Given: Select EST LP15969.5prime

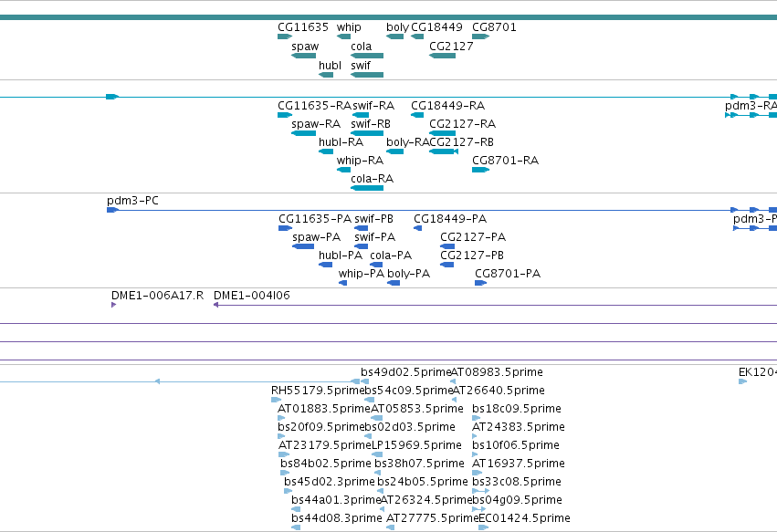Looking at the screenshot, I should coord(377,454).
